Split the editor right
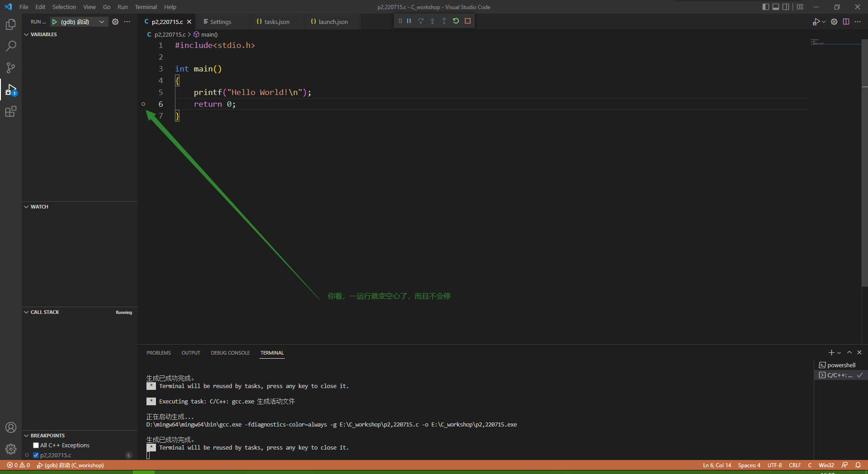The width and height of the screenshot is (868, 474). point(846,22)
